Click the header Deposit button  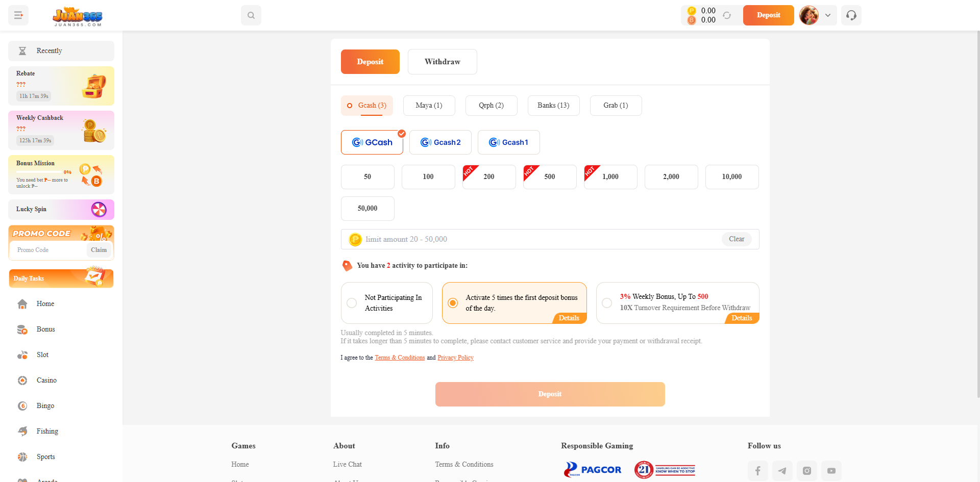tap(769, 15)
